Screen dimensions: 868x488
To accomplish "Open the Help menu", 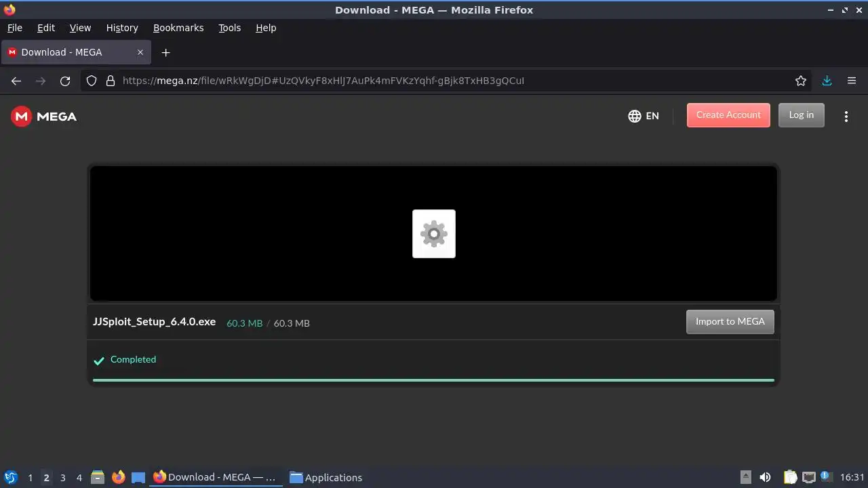I will (x=266, y=28).
